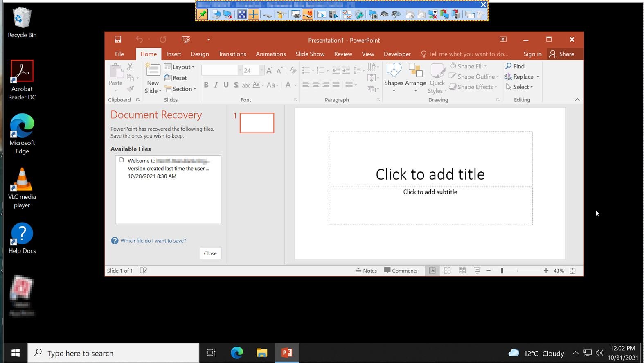Click Replace in the Editing group
The height and width of the screenshot is (363, 644).
click(x=522, y=77)
